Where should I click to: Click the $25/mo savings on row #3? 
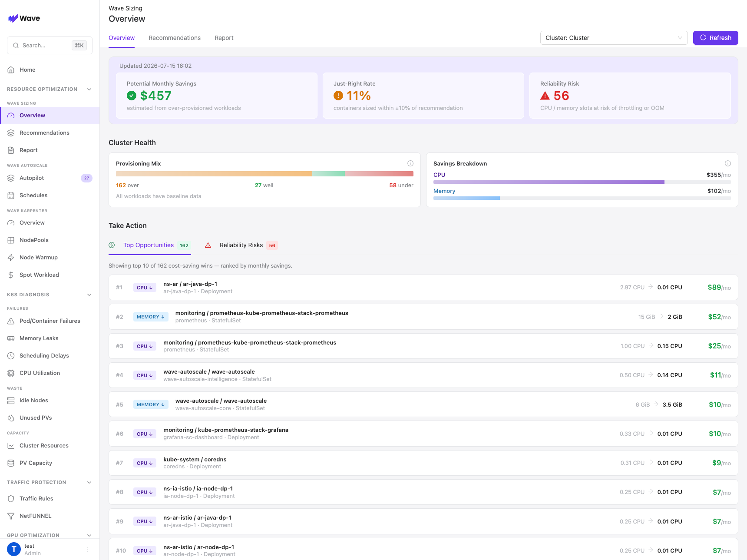click(x=719, y=346)
